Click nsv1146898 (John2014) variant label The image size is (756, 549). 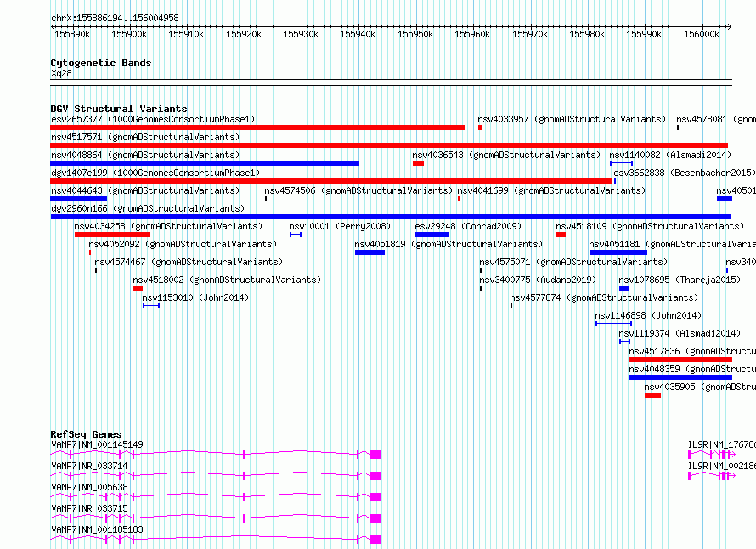tap(648, 315)
